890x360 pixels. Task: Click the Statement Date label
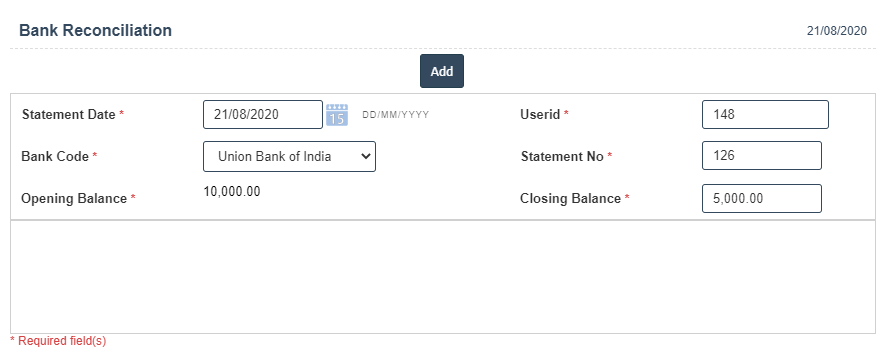(x=68, y=115)
